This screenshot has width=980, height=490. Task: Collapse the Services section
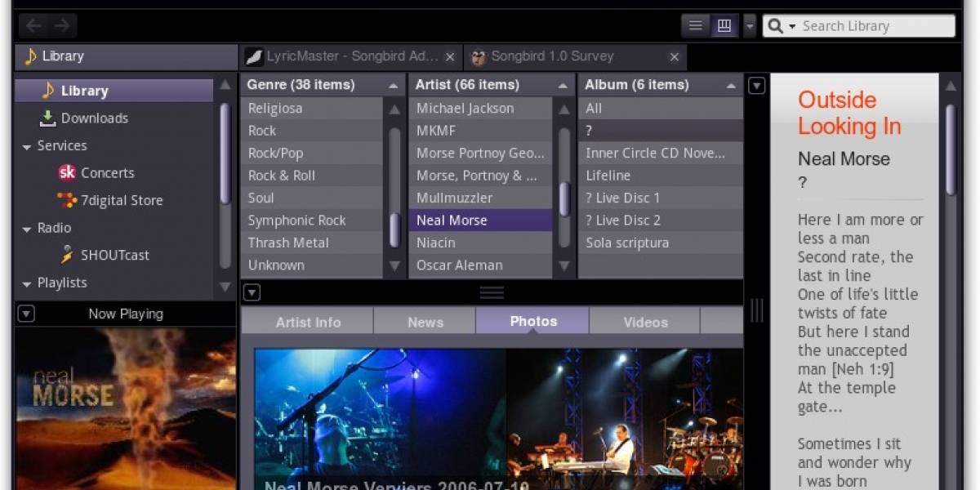[27, 147]
